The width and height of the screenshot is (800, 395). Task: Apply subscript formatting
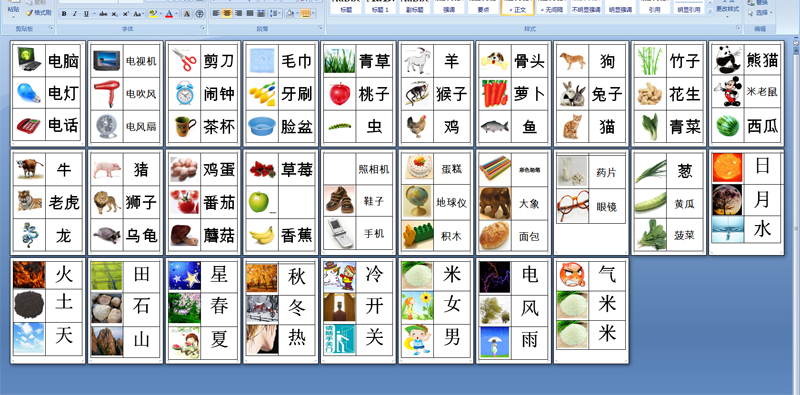click(114, 14)
